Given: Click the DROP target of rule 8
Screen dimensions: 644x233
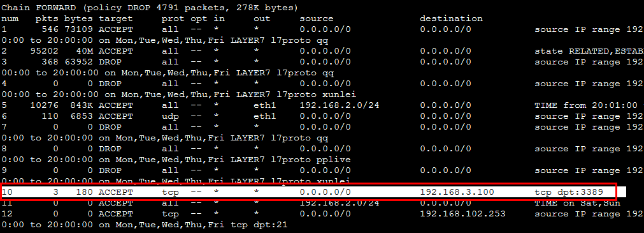Looking at the screenshot, I should [110, 148].
